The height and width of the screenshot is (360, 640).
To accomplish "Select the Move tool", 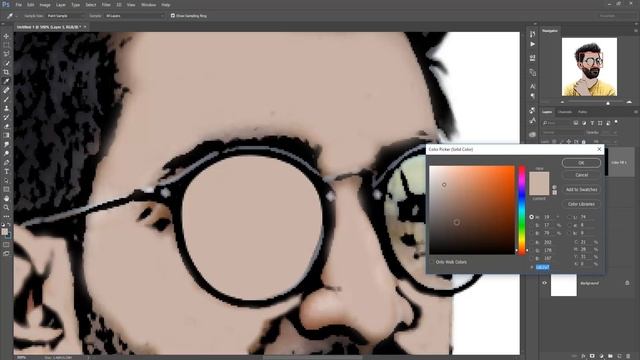I will point(6,36).
